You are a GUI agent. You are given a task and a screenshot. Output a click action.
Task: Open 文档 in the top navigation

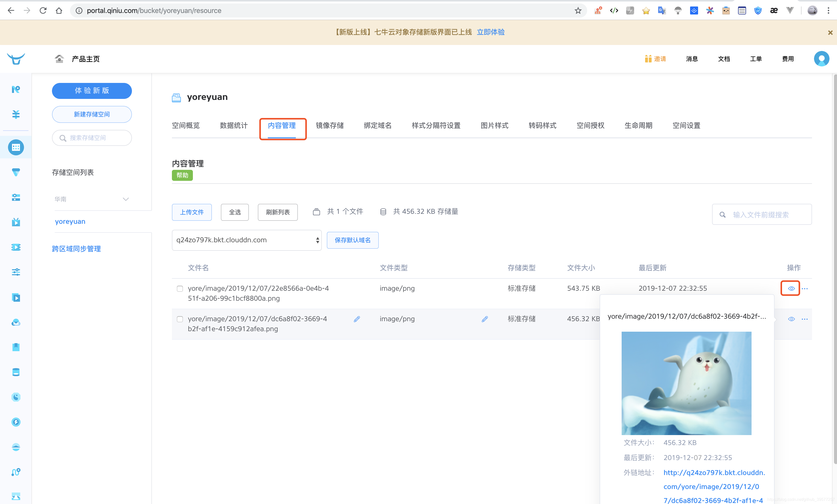click(724, 59)
